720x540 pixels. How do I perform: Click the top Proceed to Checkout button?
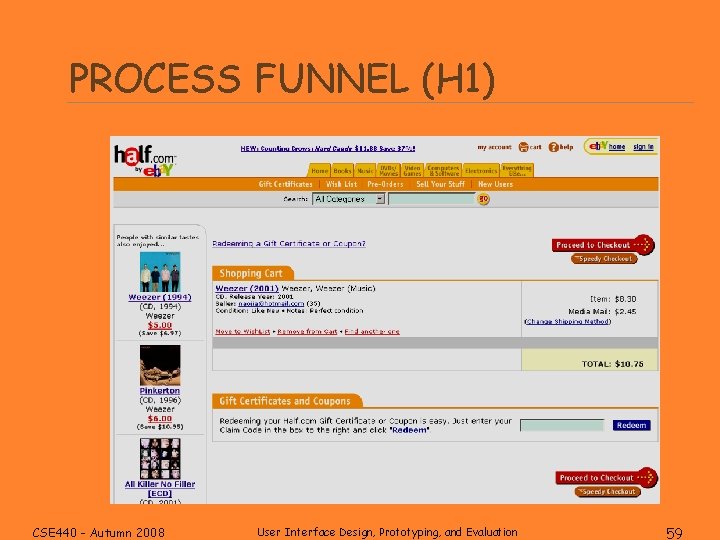click(x=603, y=245)
